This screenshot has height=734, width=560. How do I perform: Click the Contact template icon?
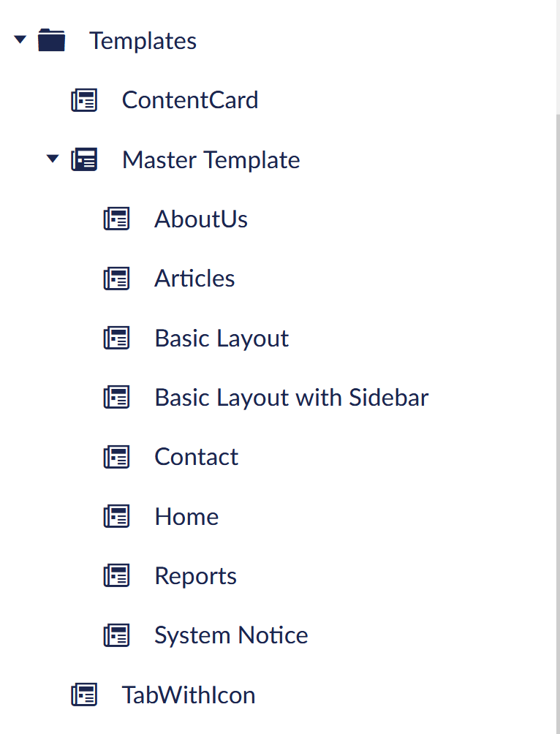[x=116, y=457]
